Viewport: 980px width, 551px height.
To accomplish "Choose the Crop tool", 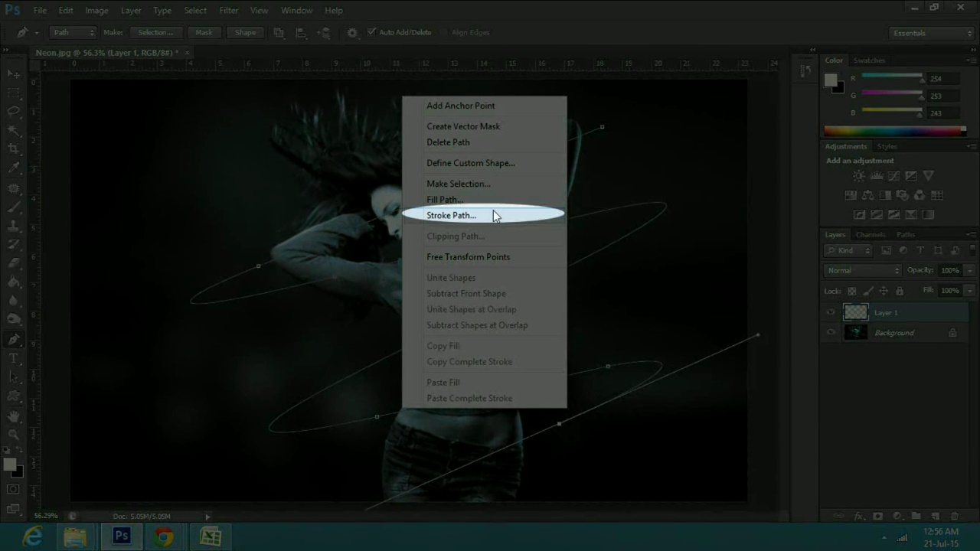I will (14, 148).
